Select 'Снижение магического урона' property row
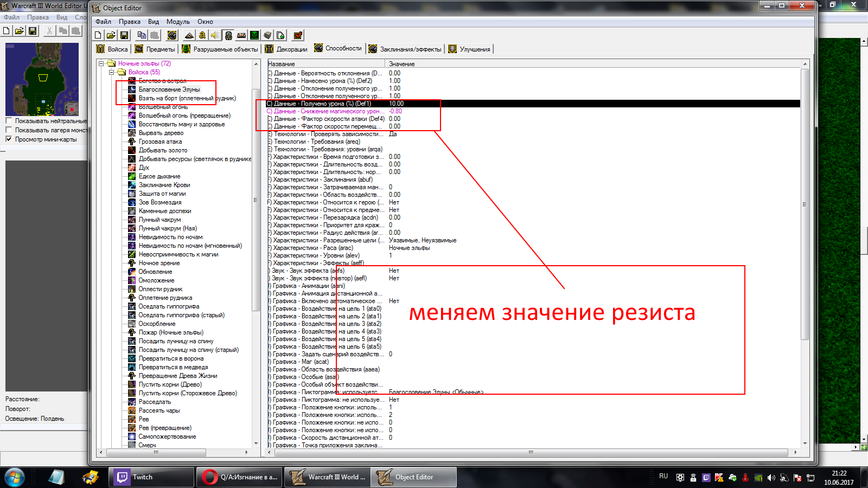This screenshot has width=868, height=488. [534, 111]
